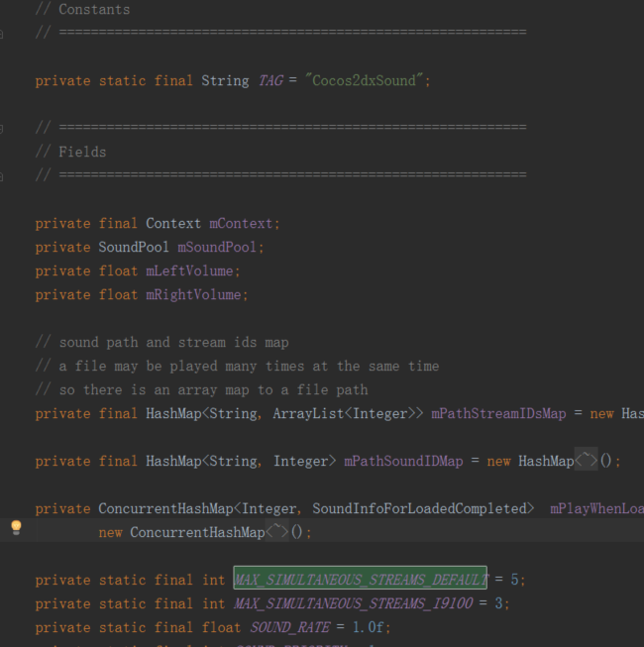Click the yellow lightbulb quick-fix icon
644x647 pixels.
pyautogui.click(x=15, y=527)
